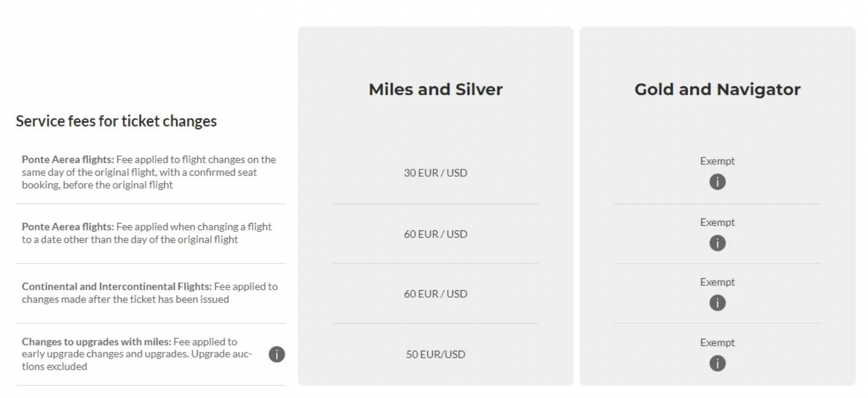Click the 50 EUR/USD upgrade change fee
868x398 pixels.
[435, 355]
